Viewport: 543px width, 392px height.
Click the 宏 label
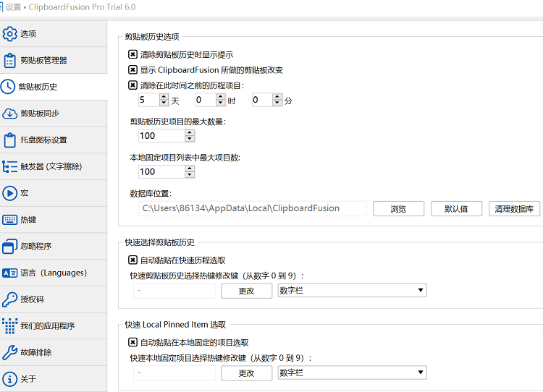(x=25, y=193)
